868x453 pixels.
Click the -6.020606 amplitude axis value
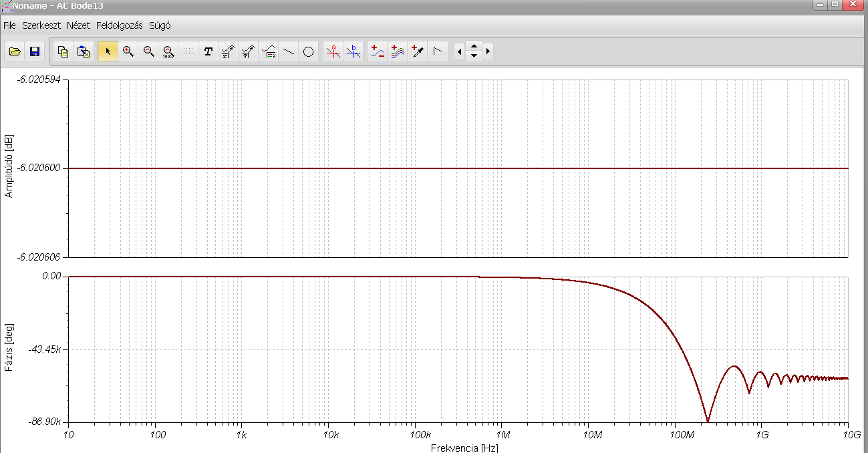pyautogui.click(x=39, y=257)
